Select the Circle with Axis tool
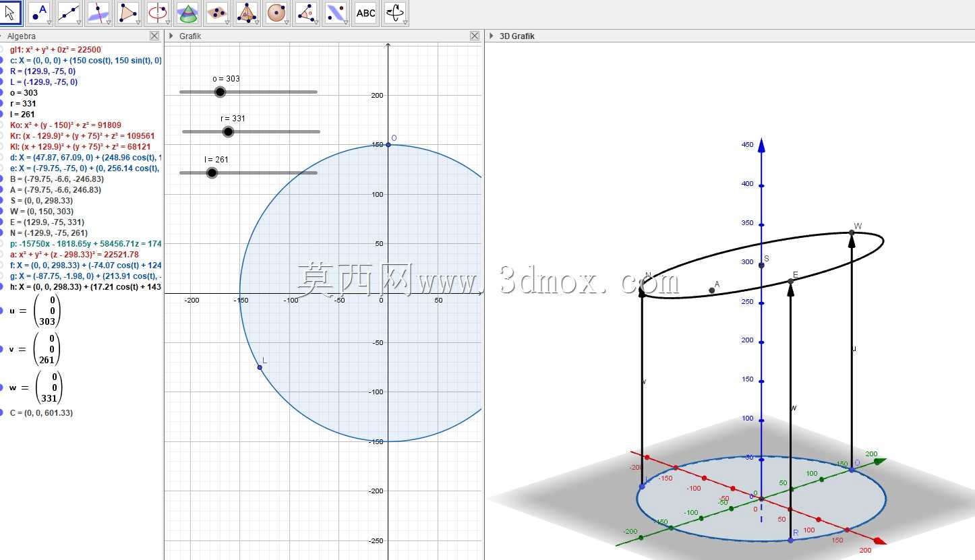Screen dimensions: 975x560 click(158, 13)
